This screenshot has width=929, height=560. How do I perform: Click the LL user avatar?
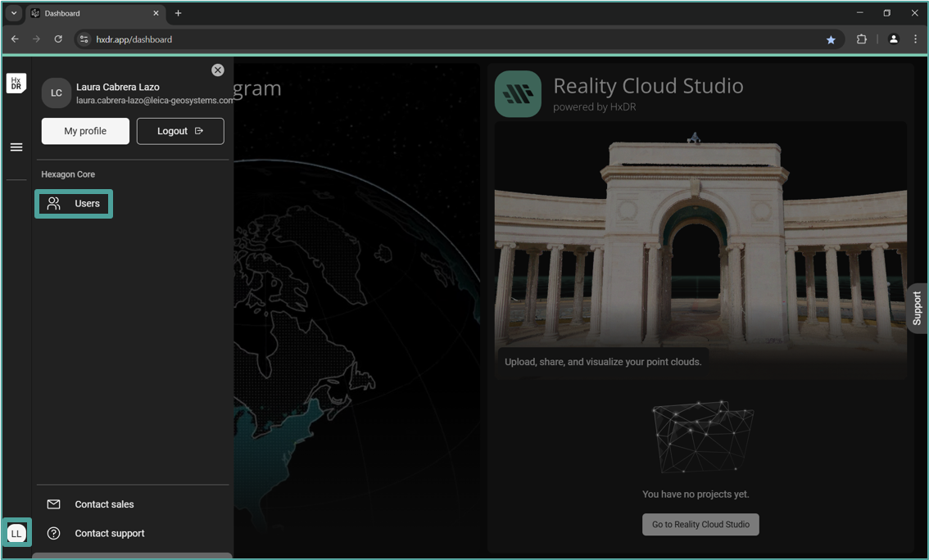pos(16,533)
